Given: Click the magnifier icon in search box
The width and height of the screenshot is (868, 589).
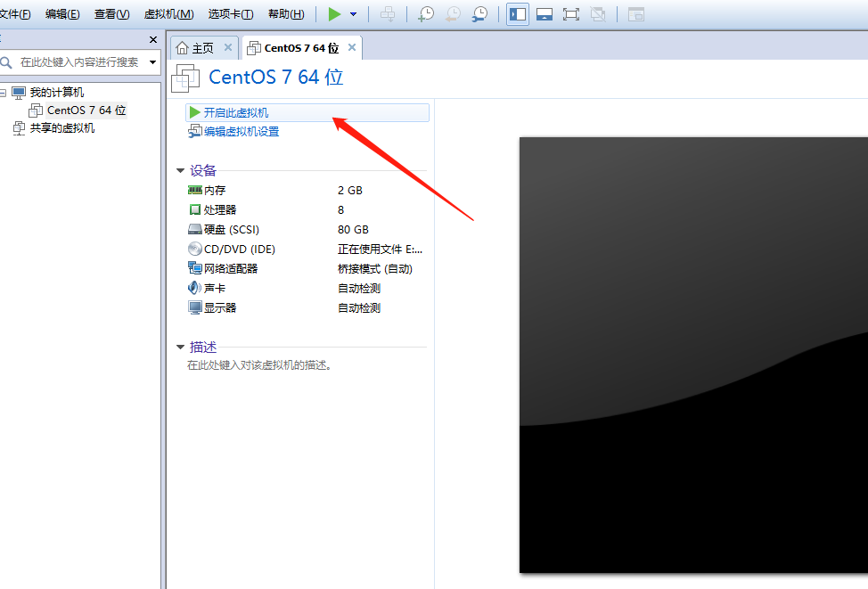Looking at the screenshot, I should click(x=6, y=62).
